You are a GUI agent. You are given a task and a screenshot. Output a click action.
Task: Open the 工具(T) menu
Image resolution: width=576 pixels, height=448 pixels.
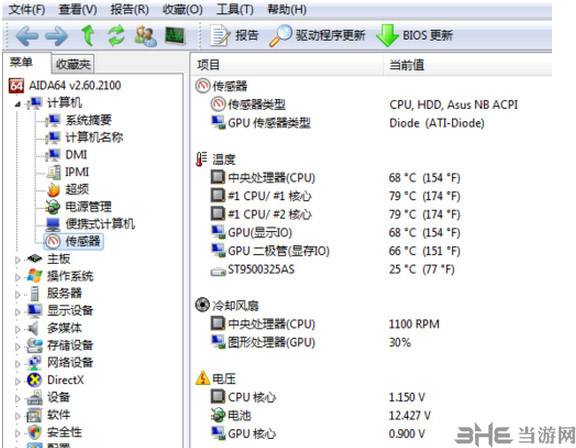pos(235,9)
